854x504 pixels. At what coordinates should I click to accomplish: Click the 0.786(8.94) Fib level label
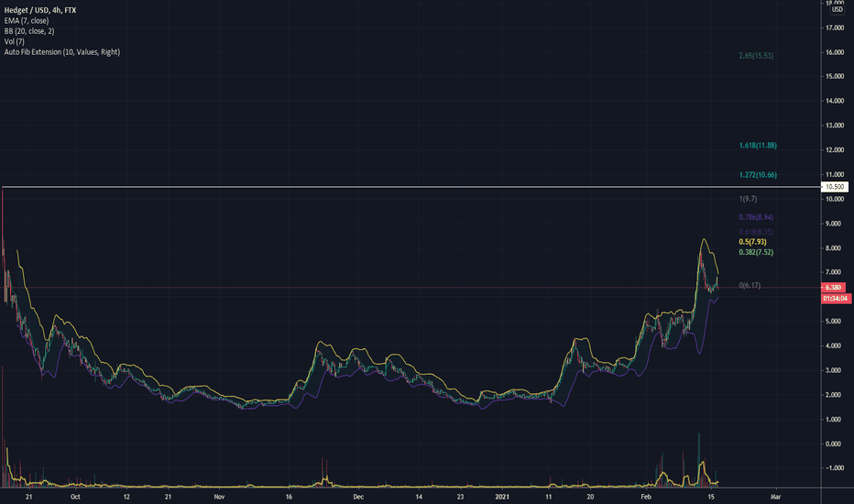coord(756,217)
